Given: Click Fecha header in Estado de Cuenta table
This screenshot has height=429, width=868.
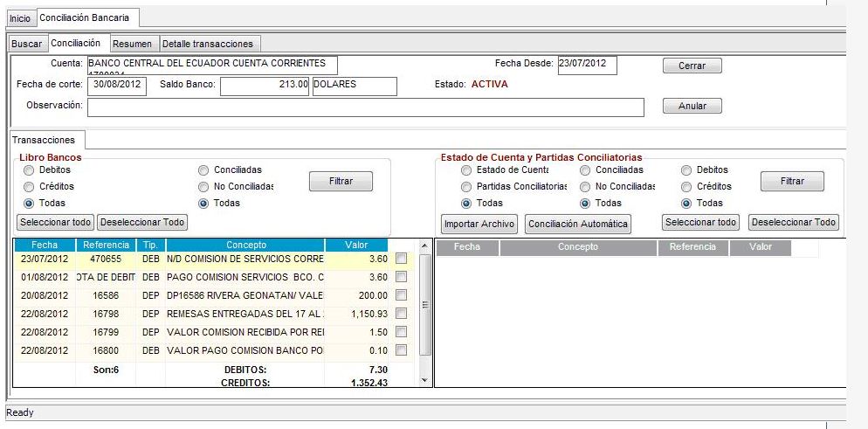Looking at the screenshot, I should click(x=467, y=247).
